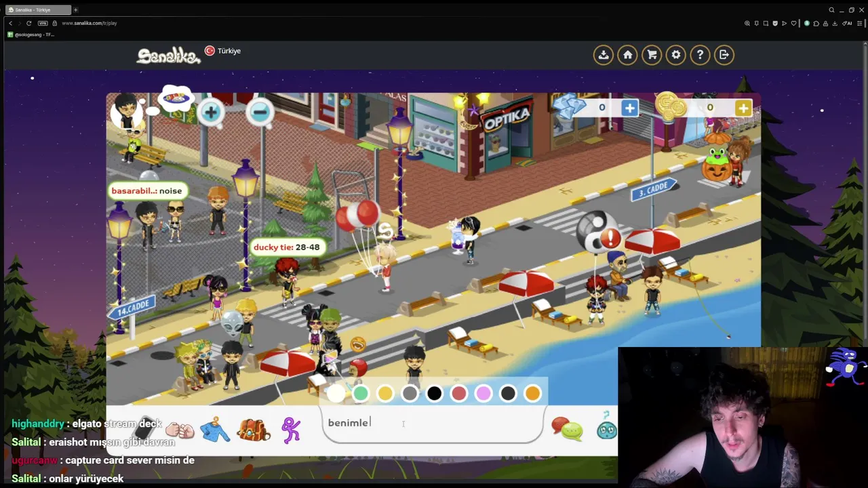Open the brown backpack inventory icon

254,430
